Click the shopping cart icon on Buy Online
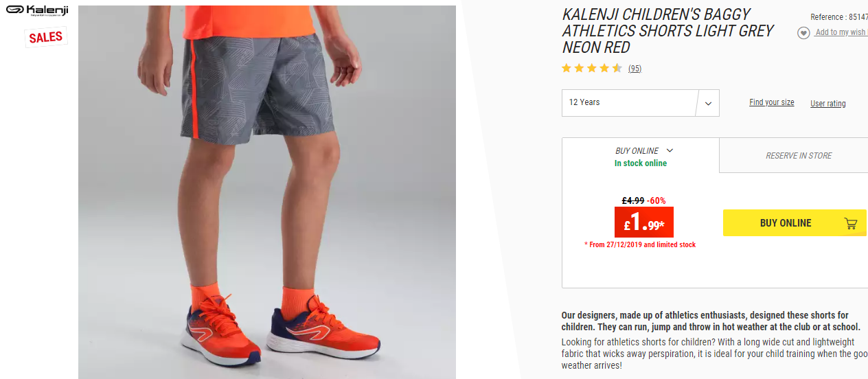Viewport: 868px width, 379px height. [851, 223]
